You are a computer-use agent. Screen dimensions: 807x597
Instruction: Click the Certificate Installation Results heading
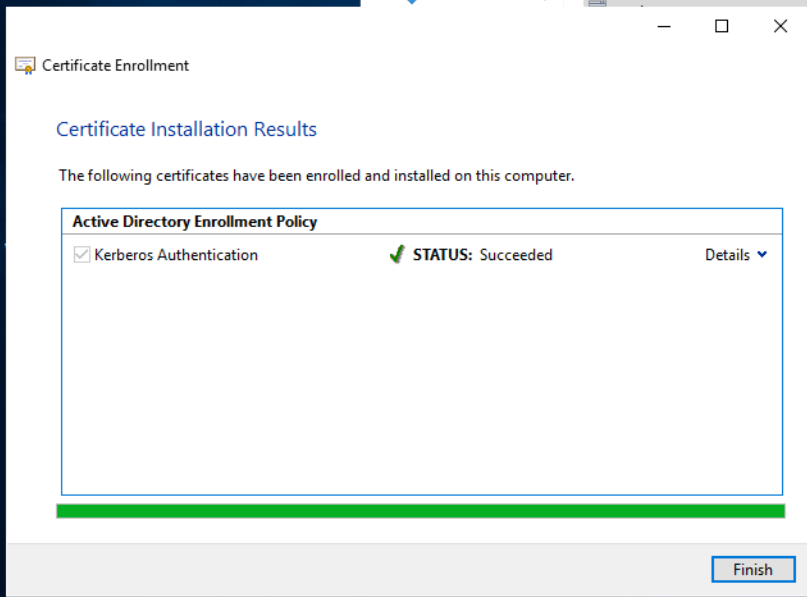[x=186, y=129]
